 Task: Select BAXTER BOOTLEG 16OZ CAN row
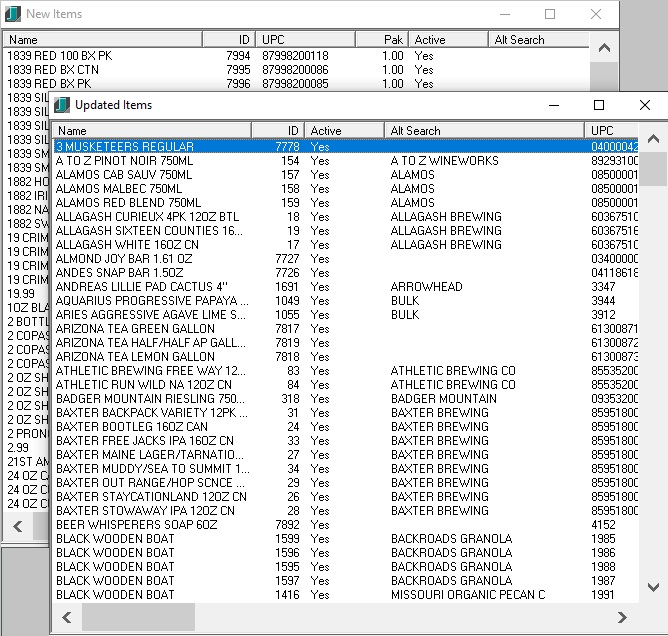346,427
